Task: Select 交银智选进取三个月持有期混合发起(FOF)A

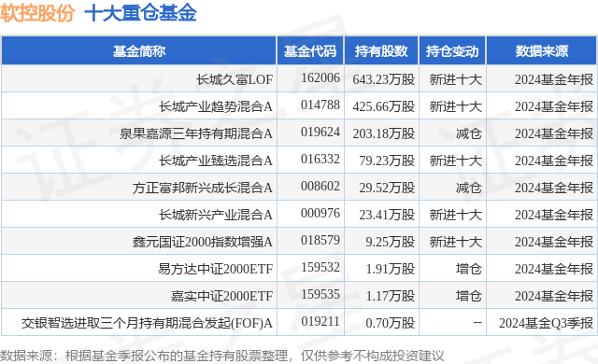Action: 147,323
